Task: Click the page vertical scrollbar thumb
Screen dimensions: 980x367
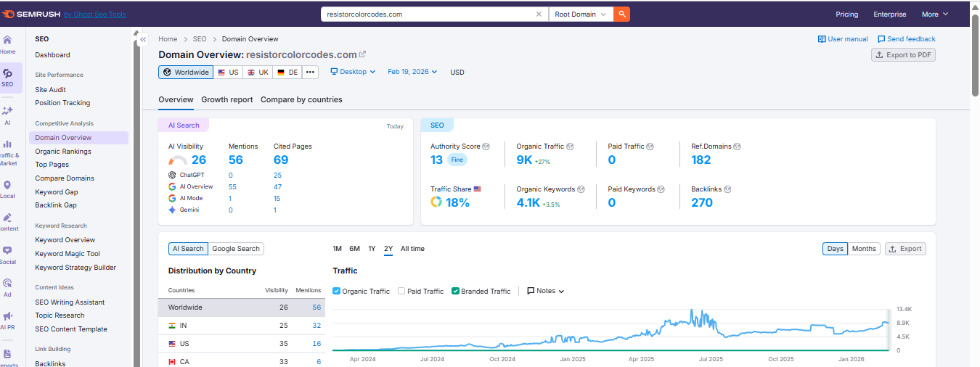Action: pyautogui.click(x=975, y=58)
